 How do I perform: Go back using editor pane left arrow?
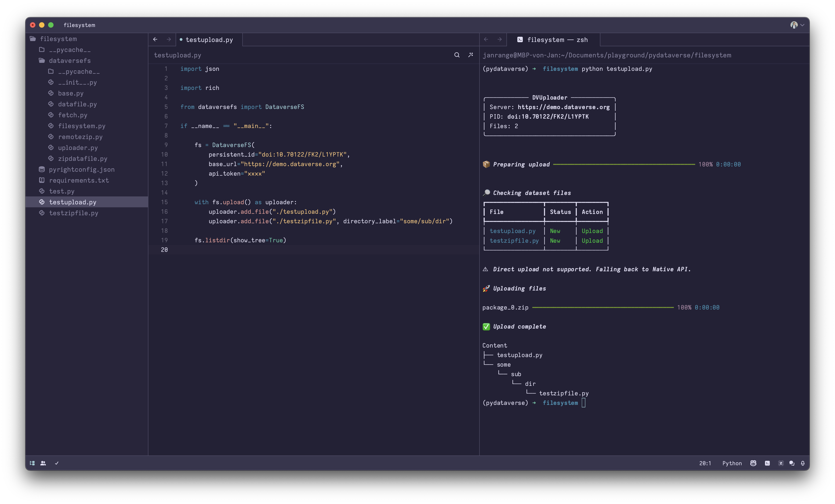(155, 39)
